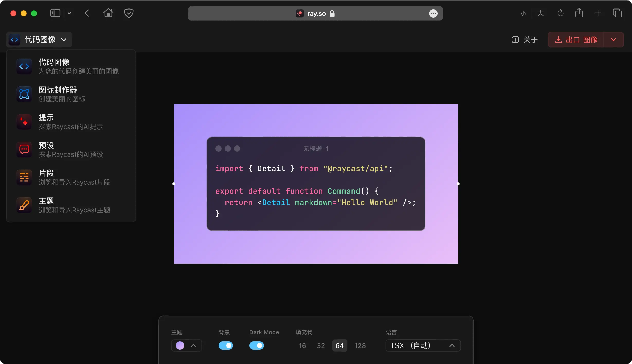Expand the export options arrow
This screenshot has height=364, width=632.
click(613, 40)
